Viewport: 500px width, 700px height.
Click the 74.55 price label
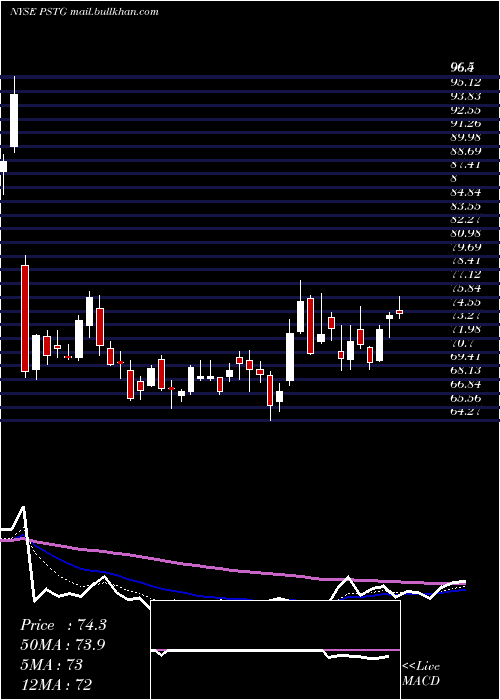point(465,302)
